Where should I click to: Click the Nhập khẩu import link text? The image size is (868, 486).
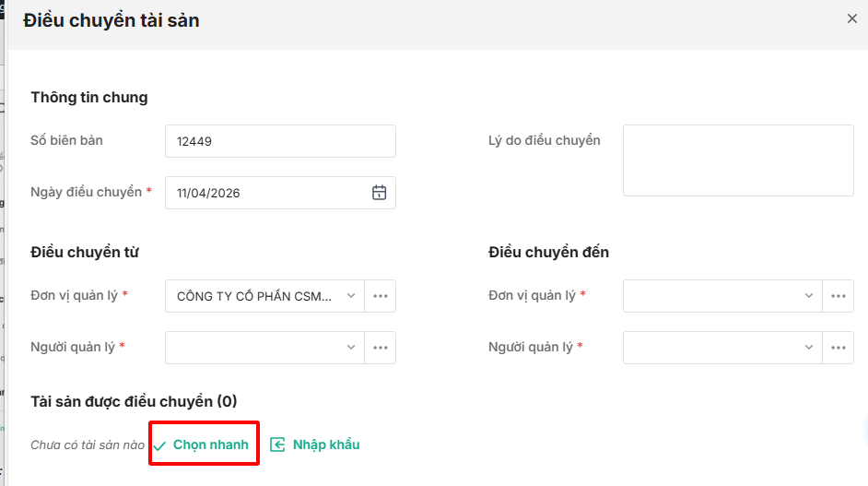tap(326, 445)
